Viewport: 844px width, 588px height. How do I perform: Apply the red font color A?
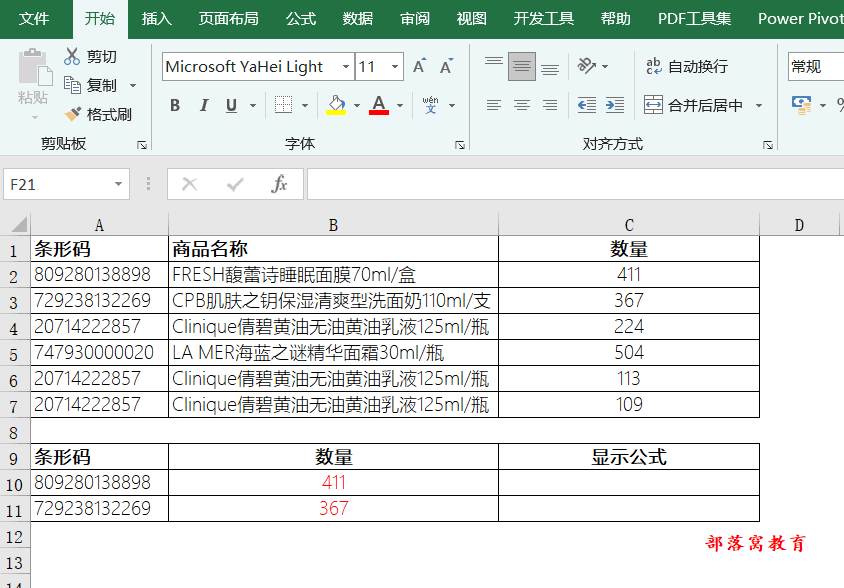tap(379, 105)
